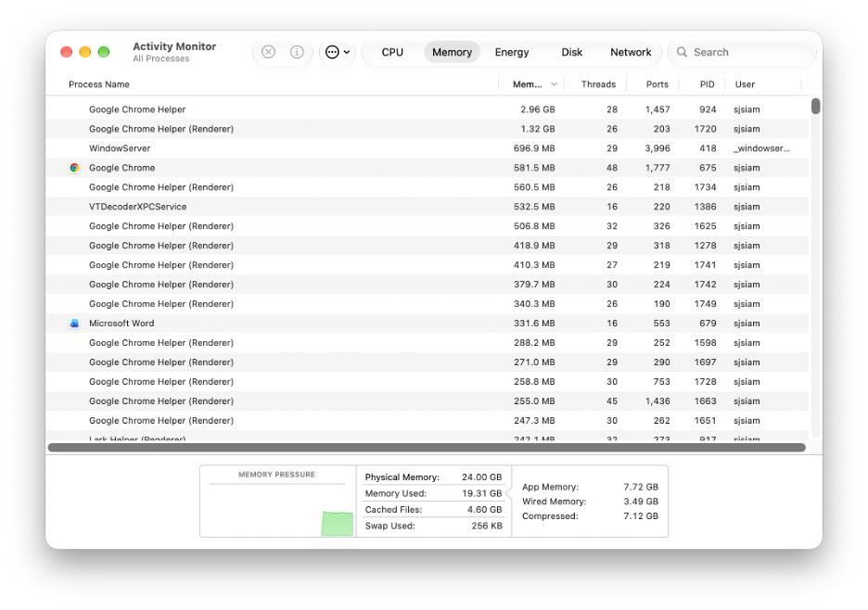Screen dimensions: 868x610
Task: Click the Google Chrome app icon
Action: coord(74,168)
